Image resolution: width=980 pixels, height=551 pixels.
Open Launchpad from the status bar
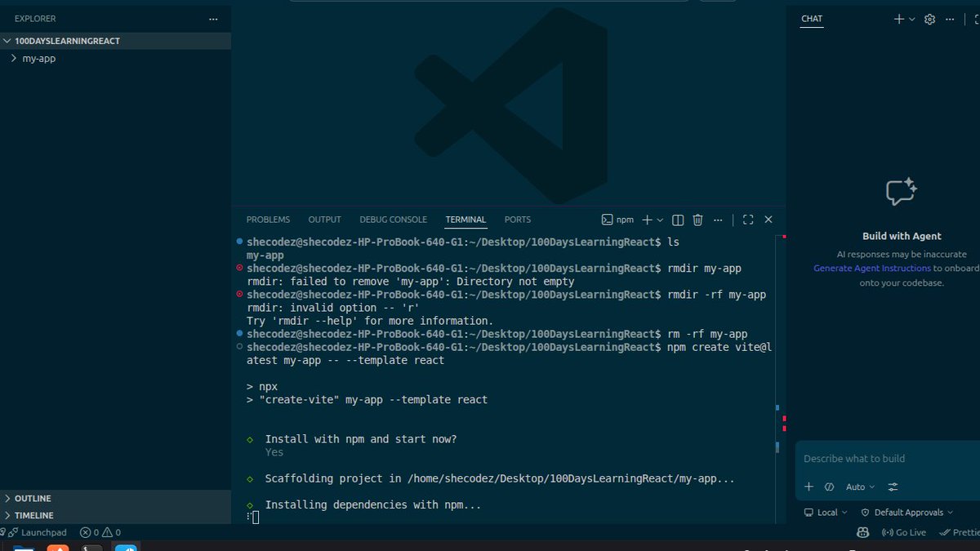pyautogui.click(x=36, y=532)
